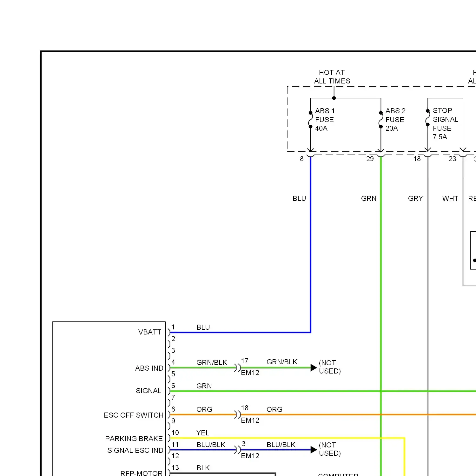Click arrowhead ending the BLU/BLK wire
The image size is (476, 476).
click(x=314, y=450)
